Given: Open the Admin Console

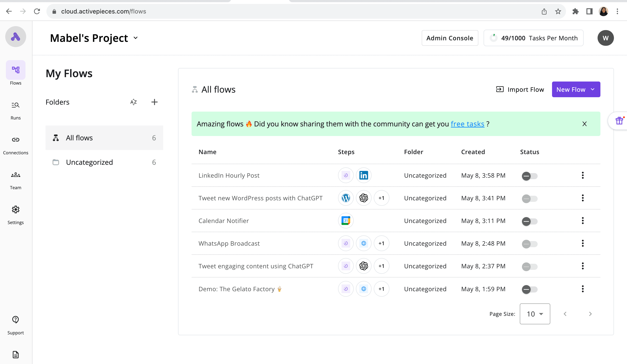Looking at the screenshot, I should coord(450,38).
